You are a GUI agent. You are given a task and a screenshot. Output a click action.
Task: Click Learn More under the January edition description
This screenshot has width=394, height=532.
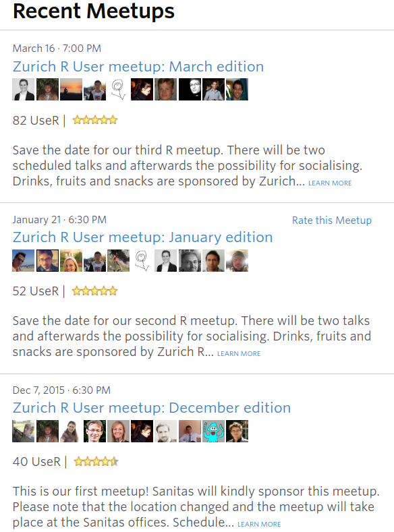tap(239, 353)
